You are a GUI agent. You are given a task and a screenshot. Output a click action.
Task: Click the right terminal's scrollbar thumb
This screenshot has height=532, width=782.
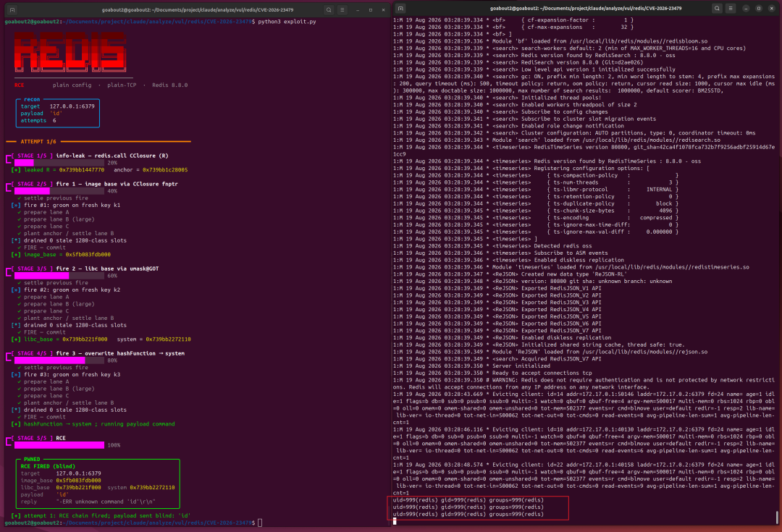(777, 518)
